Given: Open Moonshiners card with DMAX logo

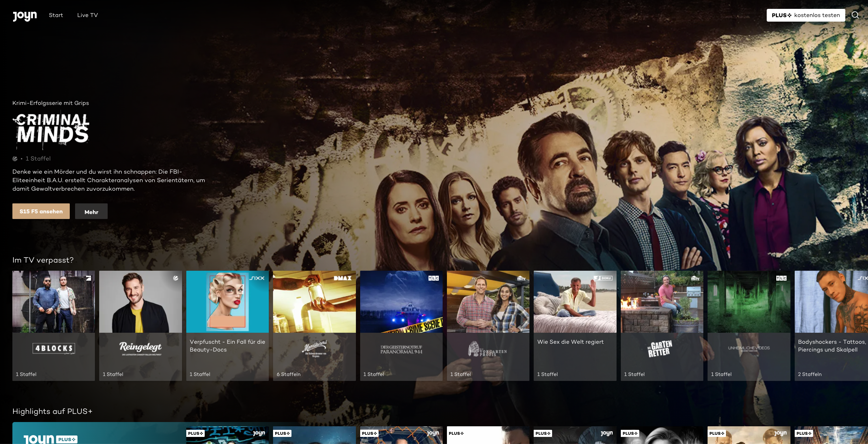Looking at the screenshot, I should click(x=314, y=326).
